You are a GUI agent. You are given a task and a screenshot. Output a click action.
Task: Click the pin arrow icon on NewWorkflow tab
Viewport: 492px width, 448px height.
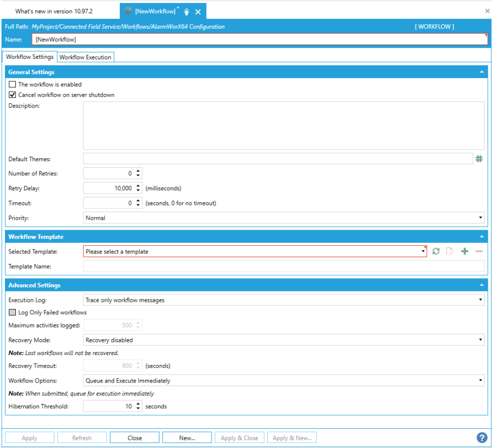186,12
